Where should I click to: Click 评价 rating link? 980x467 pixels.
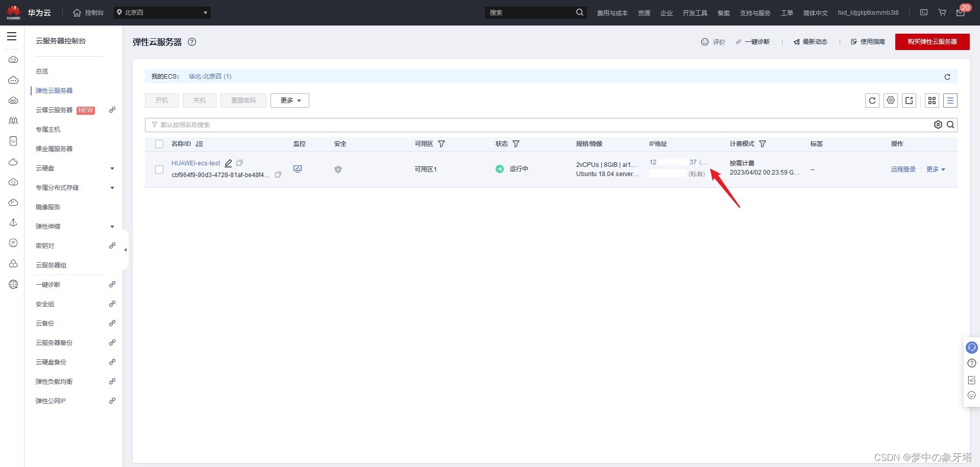pyautogui.click(x=713, y=42)
